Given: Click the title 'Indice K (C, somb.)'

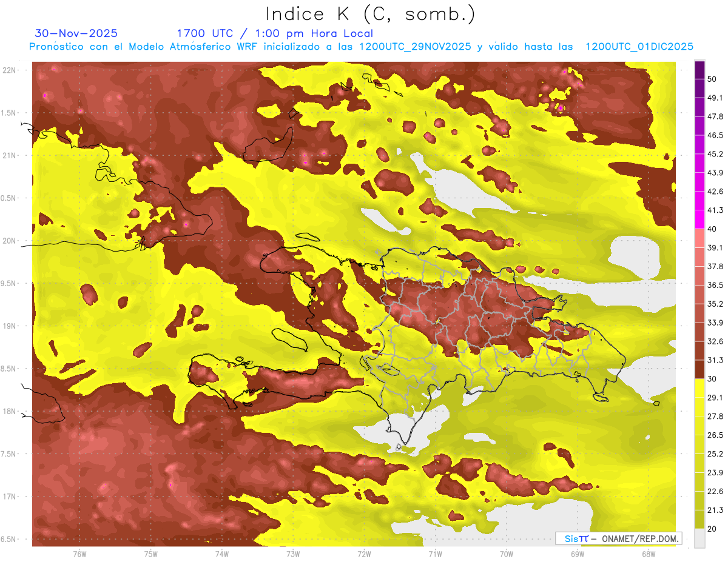Looking at the screenshot, I should click(370, 14).
